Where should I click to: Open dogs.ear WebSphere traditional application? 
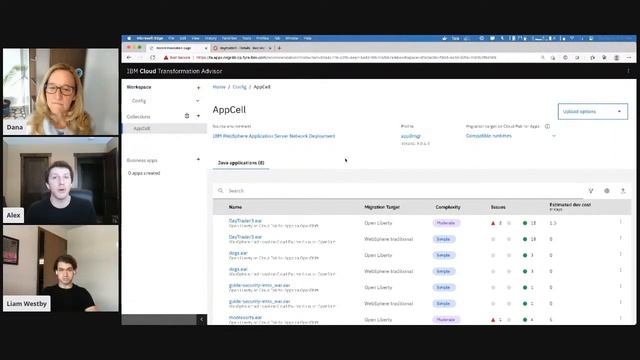click(x=238, y=269)
